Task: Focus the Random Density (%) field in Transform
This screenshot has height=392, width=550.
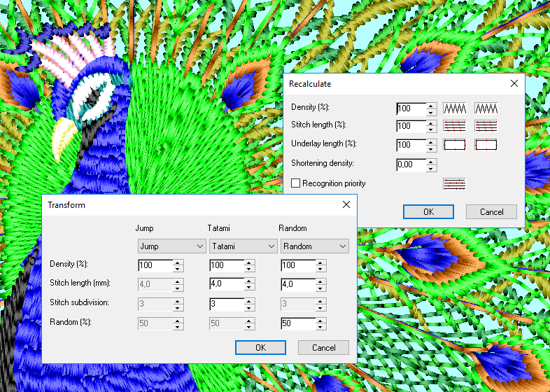Action: [x=298, y=265]
